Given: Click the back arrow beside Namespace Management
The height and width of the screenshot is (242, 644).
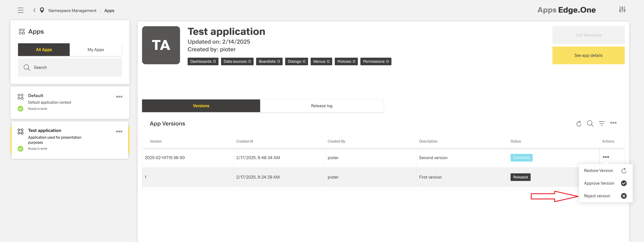Looking at the screenshot, I should pos(34,10).
